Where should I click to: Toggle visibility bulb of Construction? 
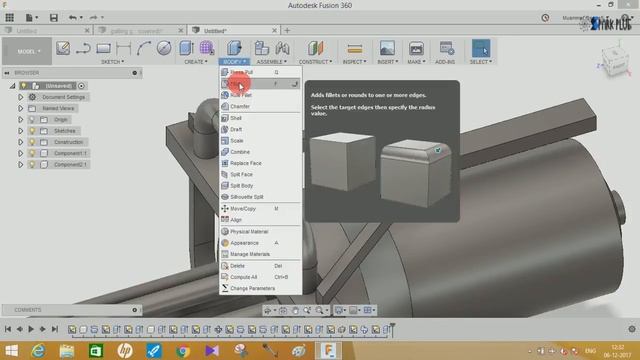pos(32,142)
